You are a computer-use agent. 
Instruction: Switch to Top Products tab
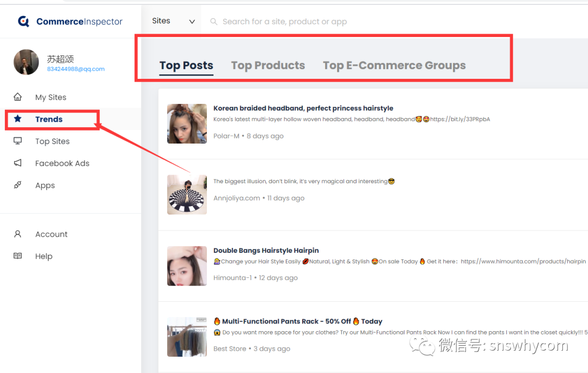click(268, 66)
